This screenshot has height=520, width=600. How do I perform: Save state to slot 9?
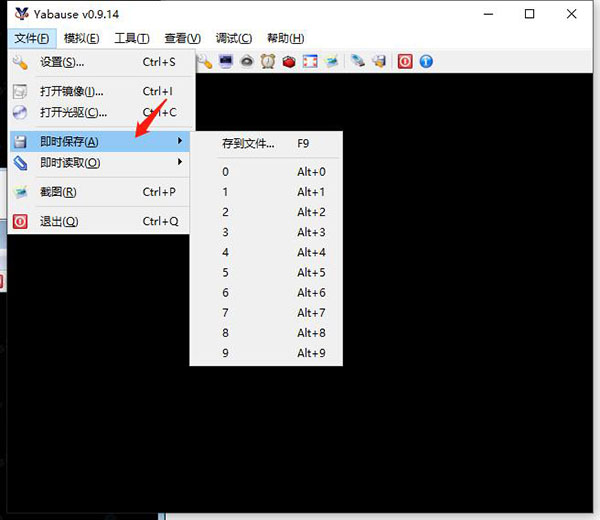pos(266,353)
